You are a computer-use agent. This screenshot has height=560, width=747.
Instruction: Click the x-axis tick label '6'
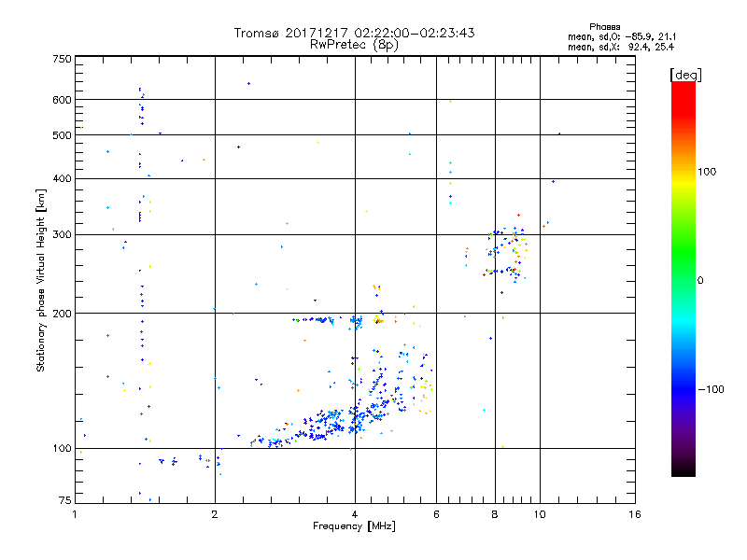coord(436,514)
